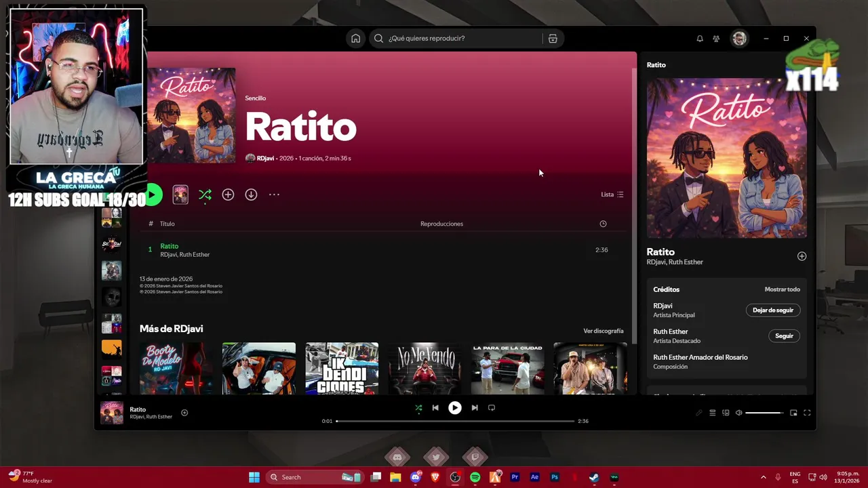The height and width of the screenshot is (488, 868).
Task: Open connect to a device icon
Action: coord(726,413)
